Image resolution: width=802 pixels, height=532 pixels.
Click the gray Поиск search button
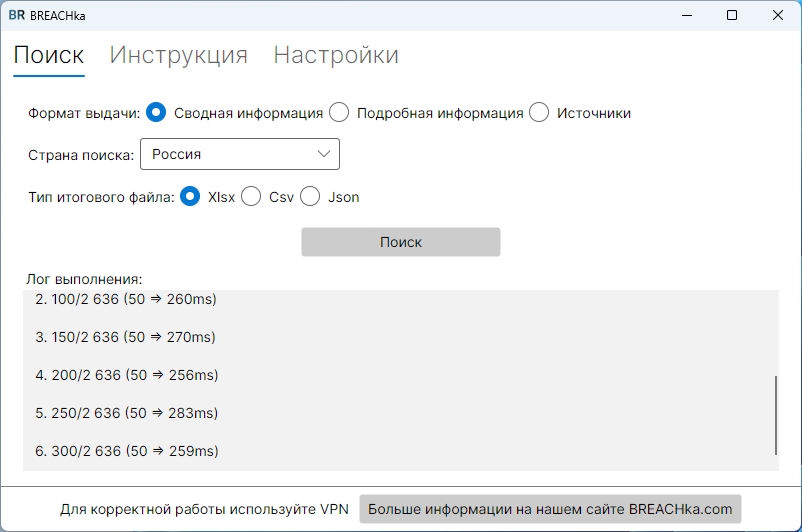(400, 242)
